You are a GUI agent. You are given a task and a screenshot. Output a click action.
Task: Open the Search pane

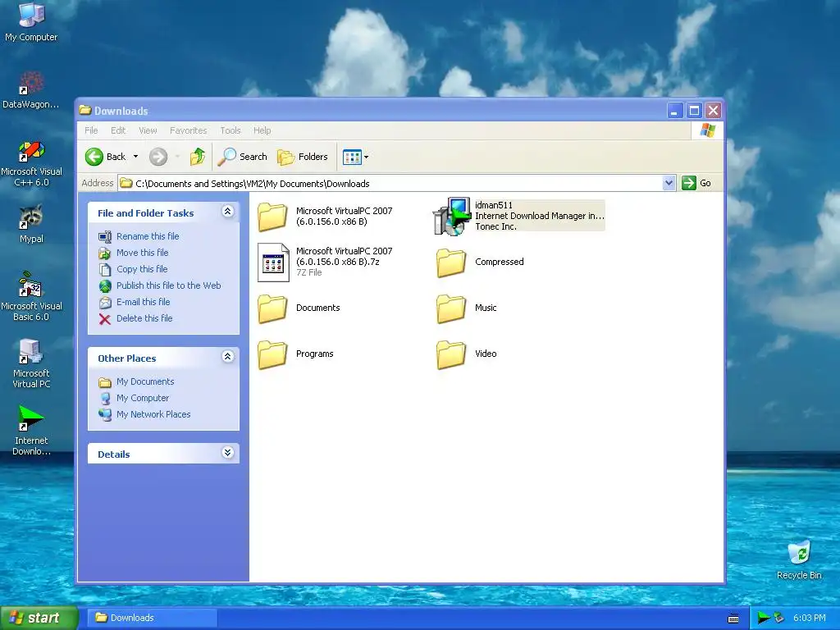(x=242, y=157)
